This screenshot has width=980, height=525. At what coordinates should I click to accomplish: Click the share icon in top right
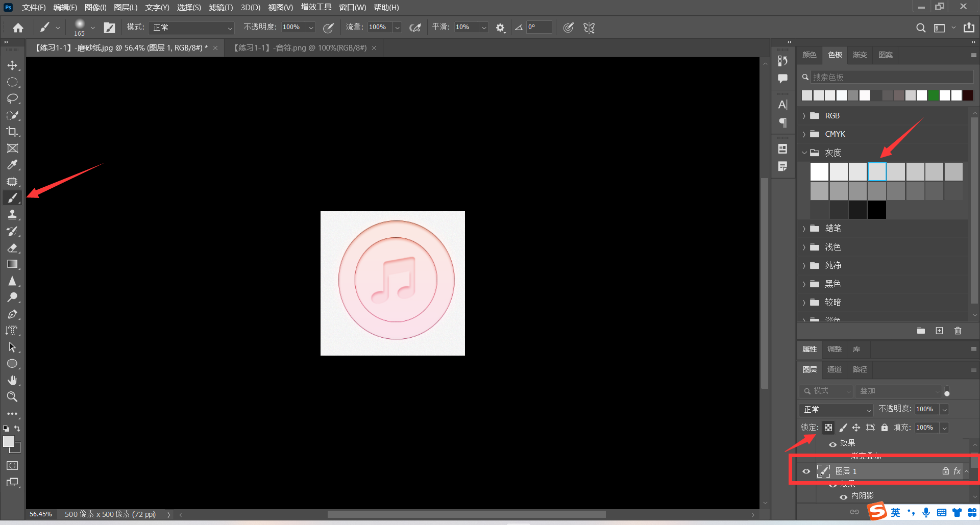[969, 28]
